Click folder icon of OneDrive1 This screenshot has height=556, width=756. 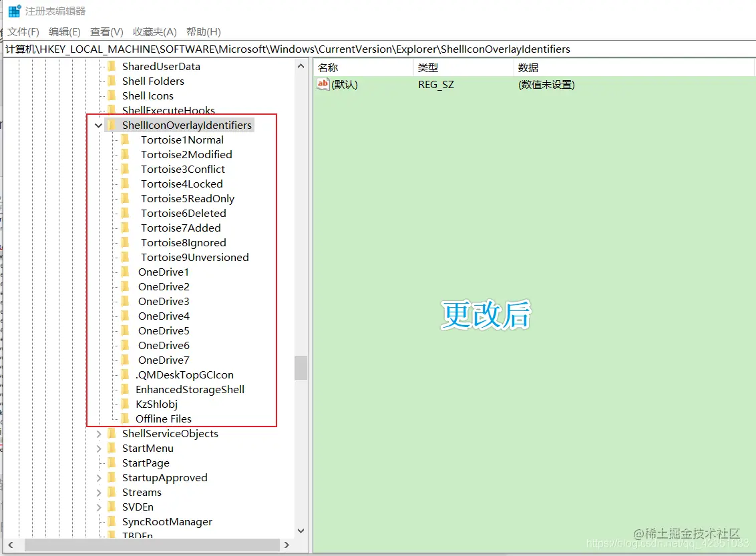pos(126,272)
